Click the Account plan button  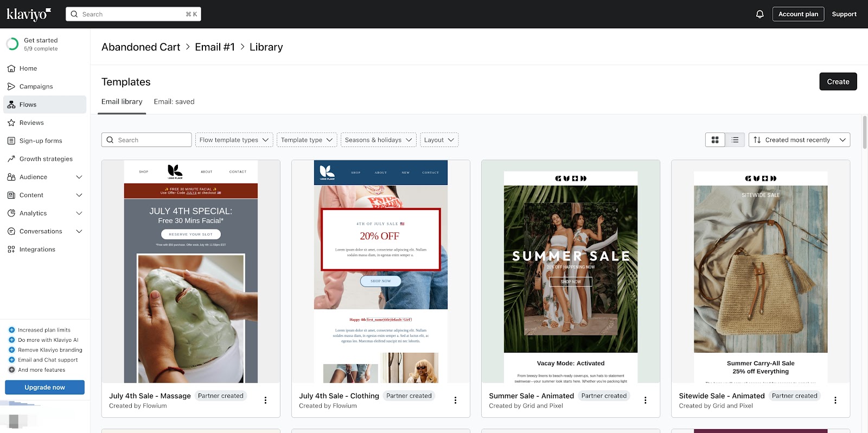(798, 14)
